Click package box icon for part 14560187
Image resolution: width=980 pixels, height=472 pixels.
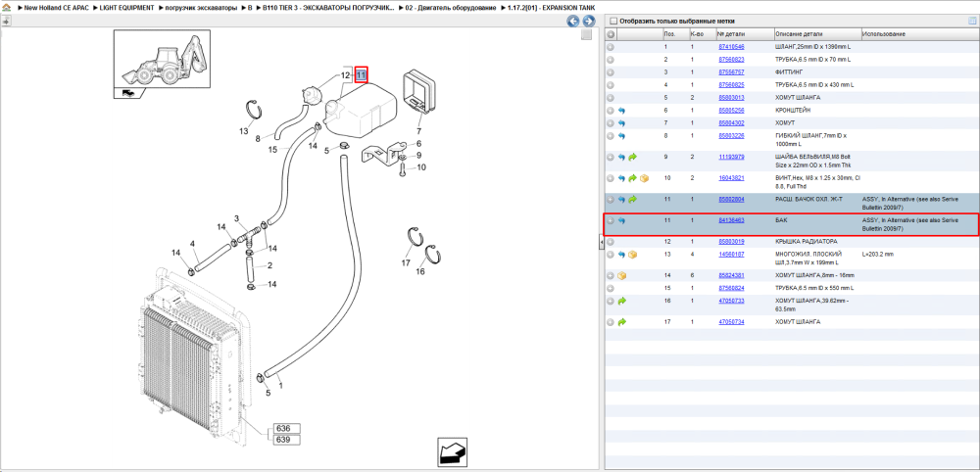point(632,255)
